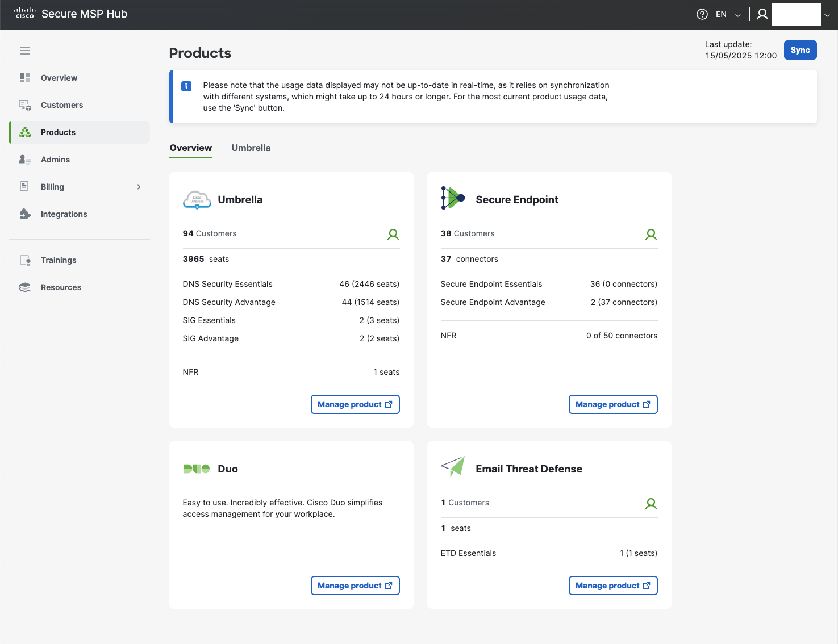Switch to the Umbrella tab
Viewport: 838px width, 644px height.
click(x=251, y=148)
